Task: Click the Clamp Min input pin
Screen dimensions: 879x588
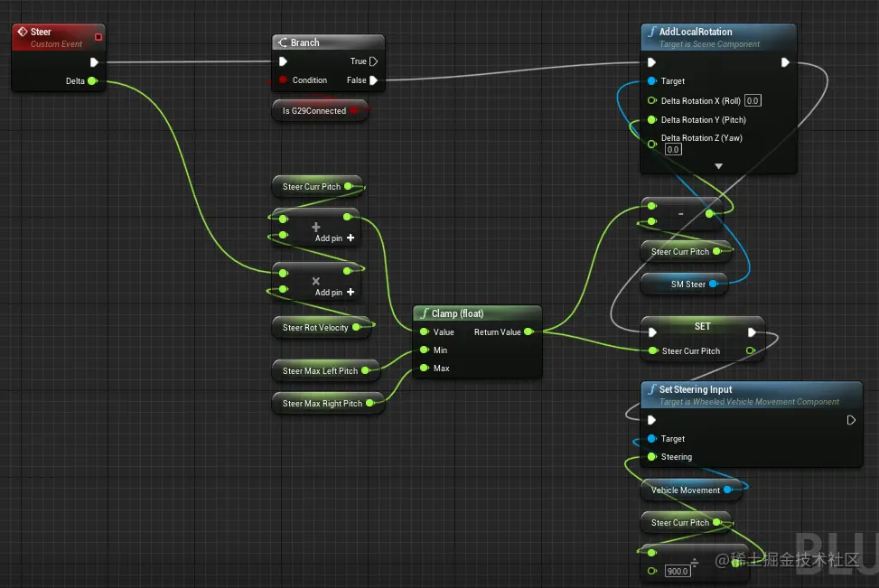Action: [x=425, y=350]
